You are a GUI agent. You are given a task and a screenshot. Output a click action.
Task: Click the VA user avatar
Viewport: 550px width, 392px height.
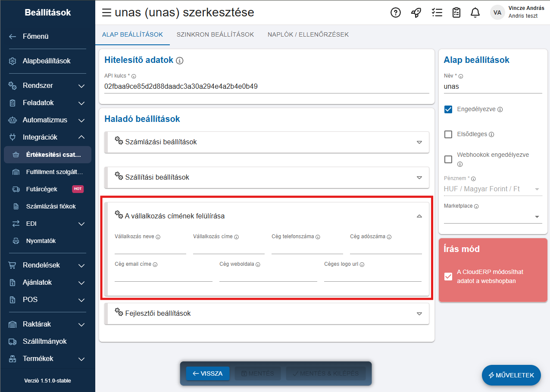(x=497, y=12)
